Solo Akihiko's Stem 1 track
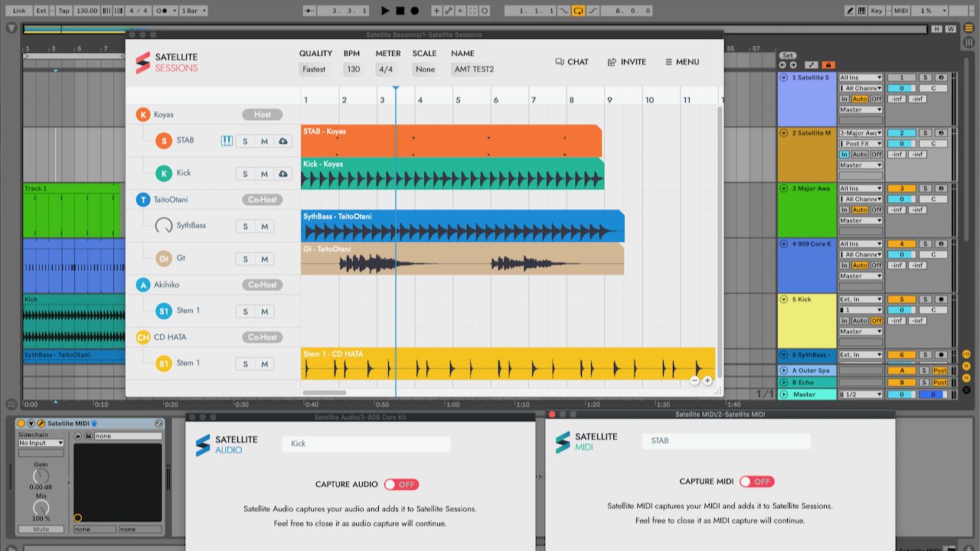Image resolution: width=980 pixels, height=551 pixels. click(245, 311)
